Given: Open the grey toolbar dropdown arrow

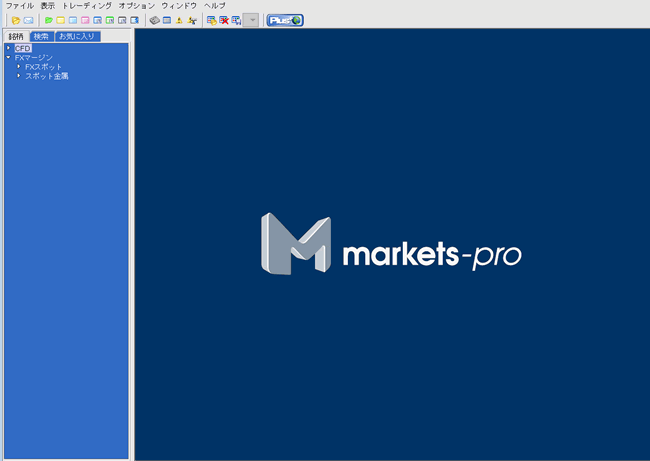Looking at the screenshot, I should [x=251, y=20].
